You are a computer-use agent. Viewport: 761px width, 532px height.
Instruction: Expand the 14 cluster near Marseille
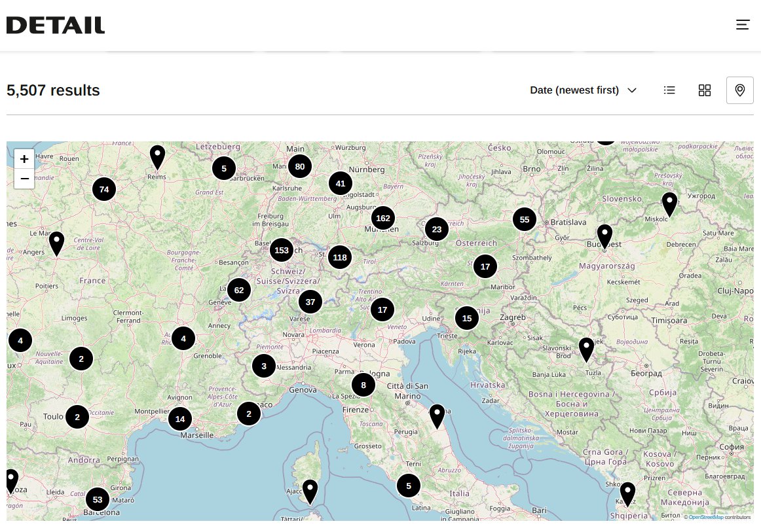pyautogui.click(x=180, y=419)
